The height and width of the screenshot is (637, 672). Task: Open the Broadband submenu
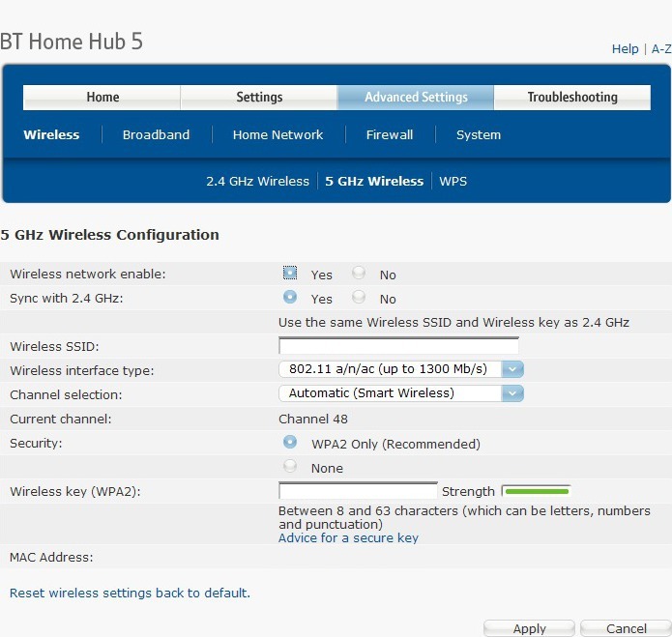coord(156,134)
